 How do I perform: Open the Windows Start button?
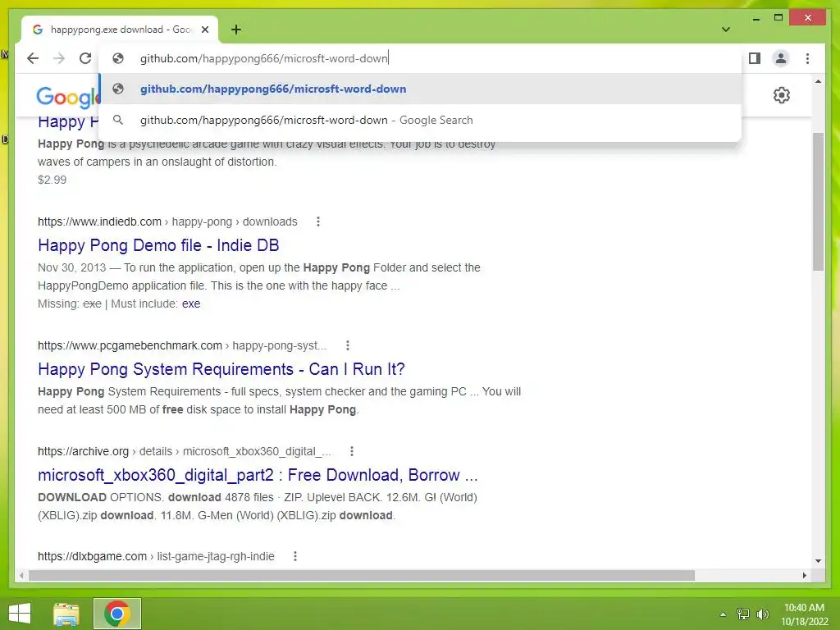pyautogui.click(x=20, y=614)
